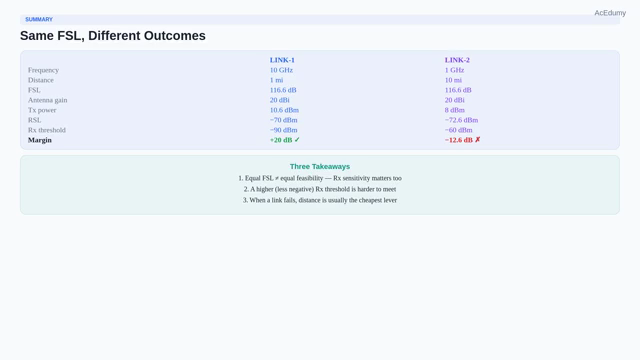640x360 pixels.
Task: Select the 10.6 dBm Tx power value
Action: click(x=284, y=110)
